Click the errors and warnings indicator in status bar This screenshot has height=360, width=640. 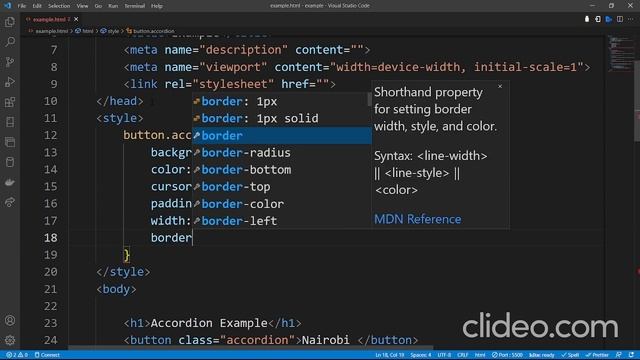tap(17, 355)
